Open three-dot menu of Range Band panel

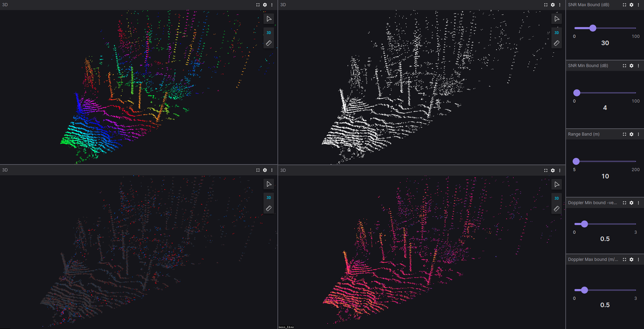click(639, 134)
